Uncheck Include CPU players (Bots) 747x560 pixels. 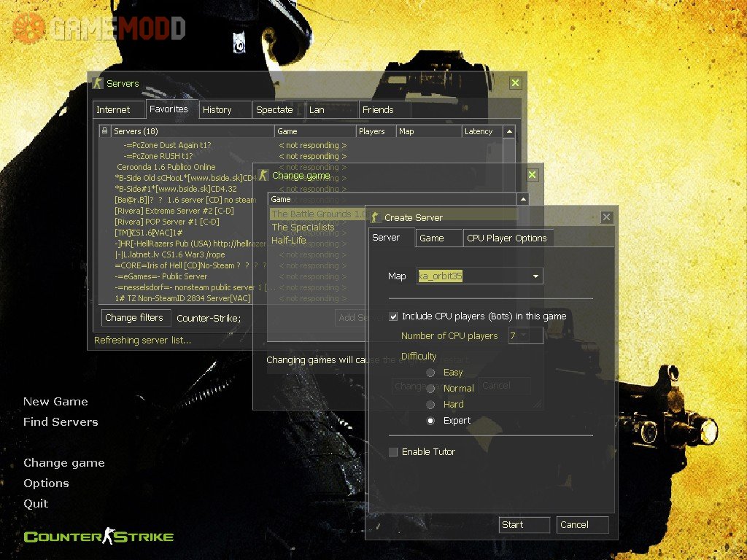click(x=394, y=316)
